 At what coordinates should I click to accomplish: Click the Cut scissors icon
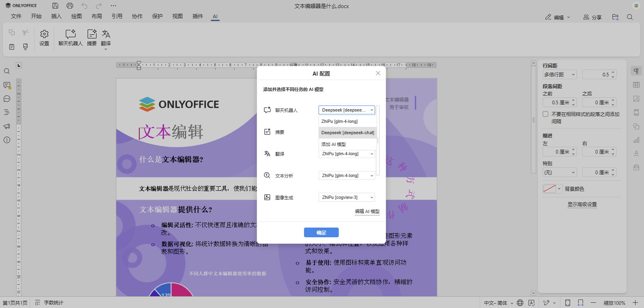25,32
